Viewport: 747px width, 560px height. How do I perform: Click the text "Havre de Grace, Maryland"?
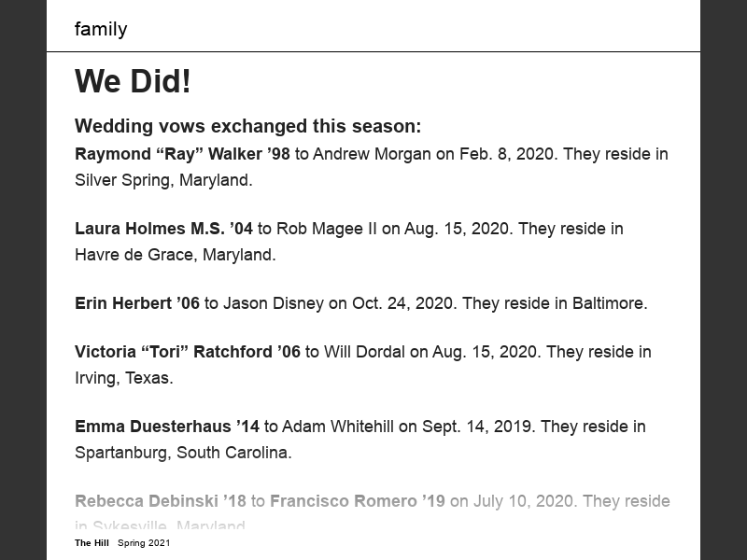tap(174, 255)
